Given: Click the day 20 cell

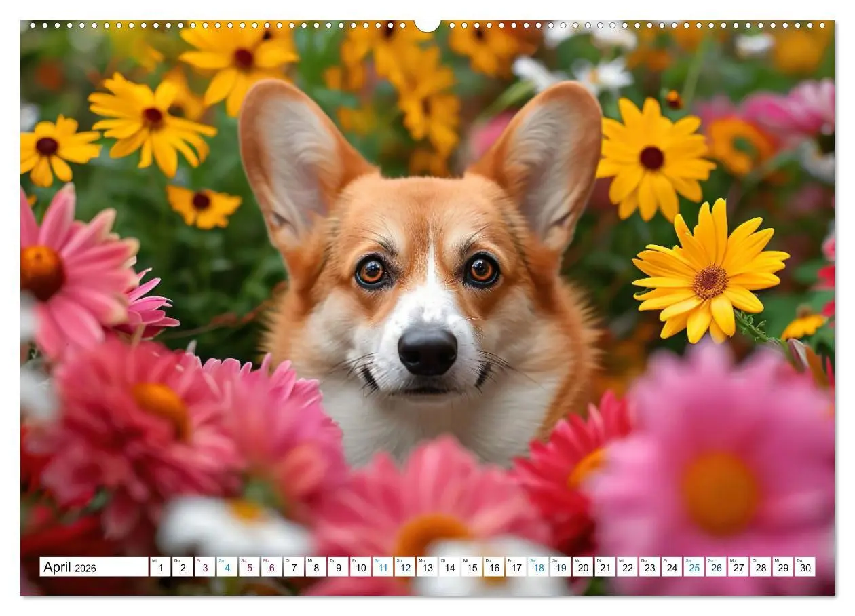Looking at the screenshot, I should pos(583,567).
